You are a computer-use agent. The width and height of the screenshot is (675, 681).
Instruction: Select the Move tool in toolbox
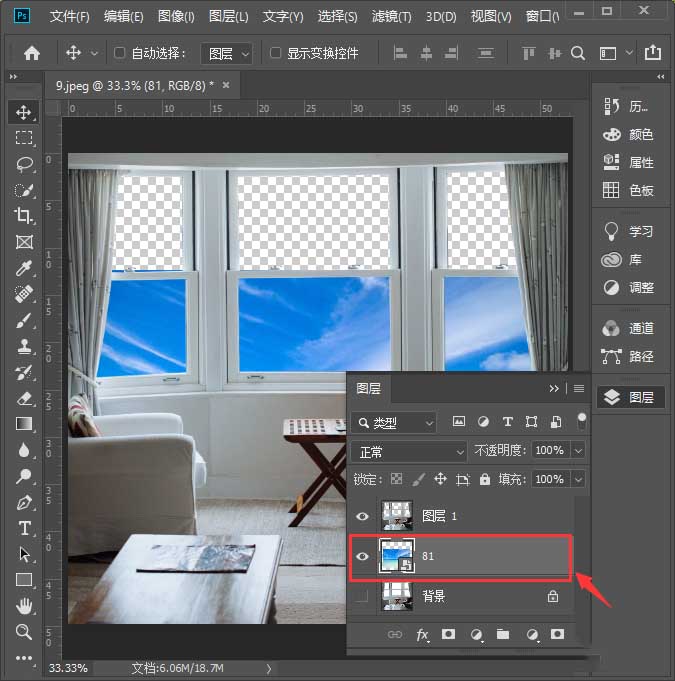(23, 112)
